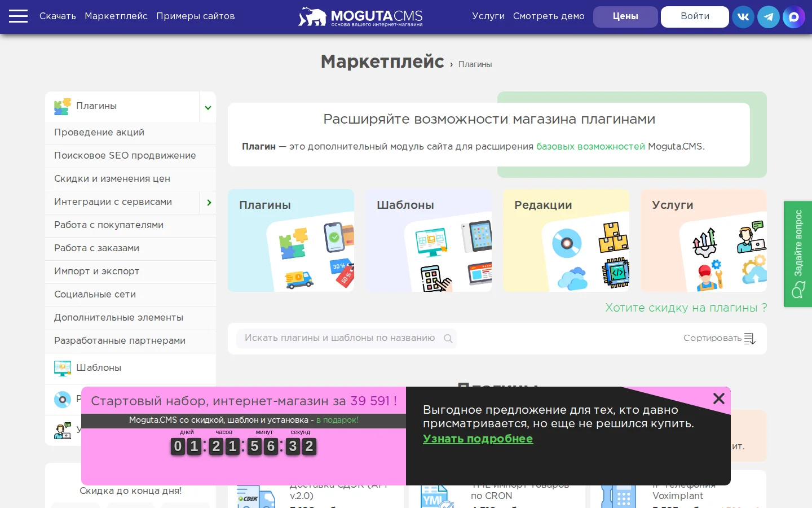The height and width of the screenshot is (508, 812).
Task: Select Социальные сети category
Action: (130, 295)
